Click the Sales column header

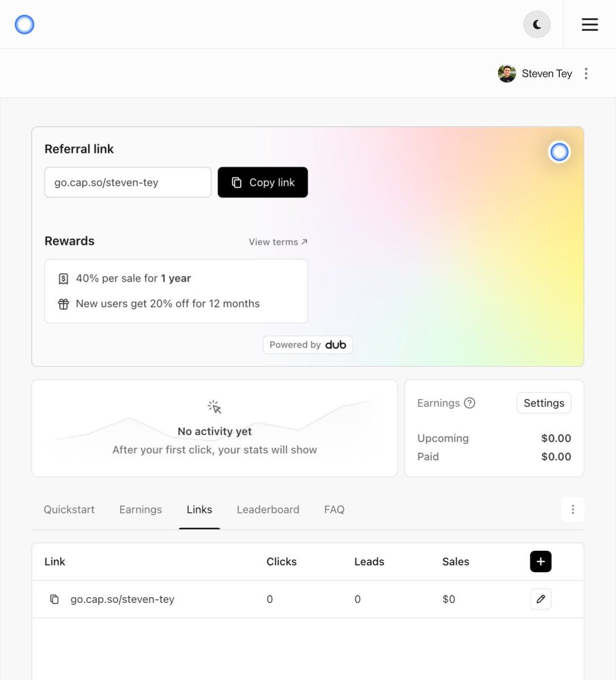(456, 562)
